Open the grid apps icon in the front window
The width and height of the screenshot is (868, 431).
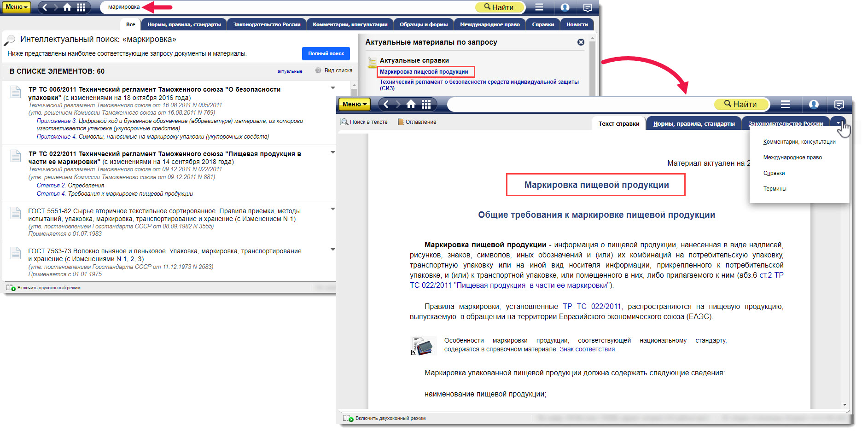pyautogui.click(x=426, y=105)
